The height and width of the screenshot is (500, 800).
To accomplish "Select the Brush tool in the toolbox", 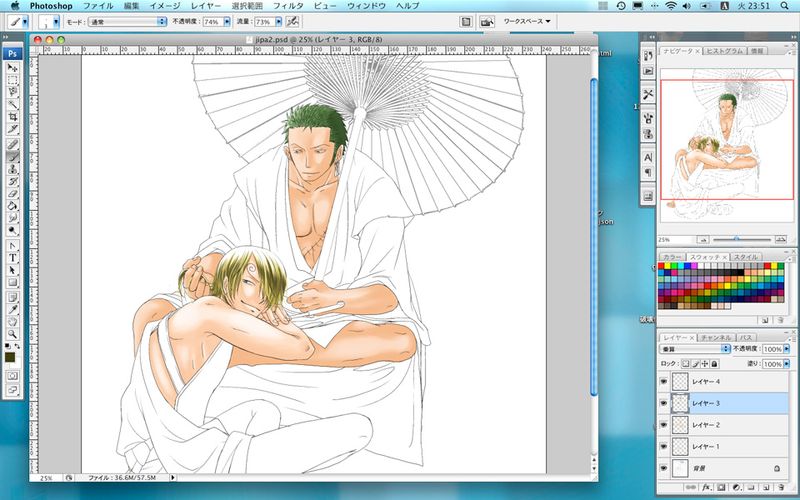I will 12,157.
